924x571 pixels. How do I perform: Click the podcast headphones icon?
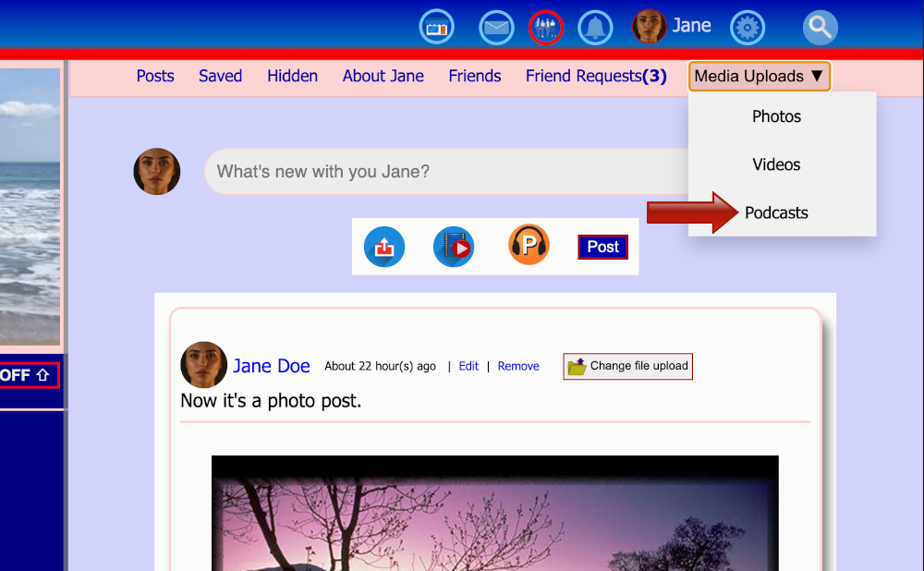tap(529, 246)
